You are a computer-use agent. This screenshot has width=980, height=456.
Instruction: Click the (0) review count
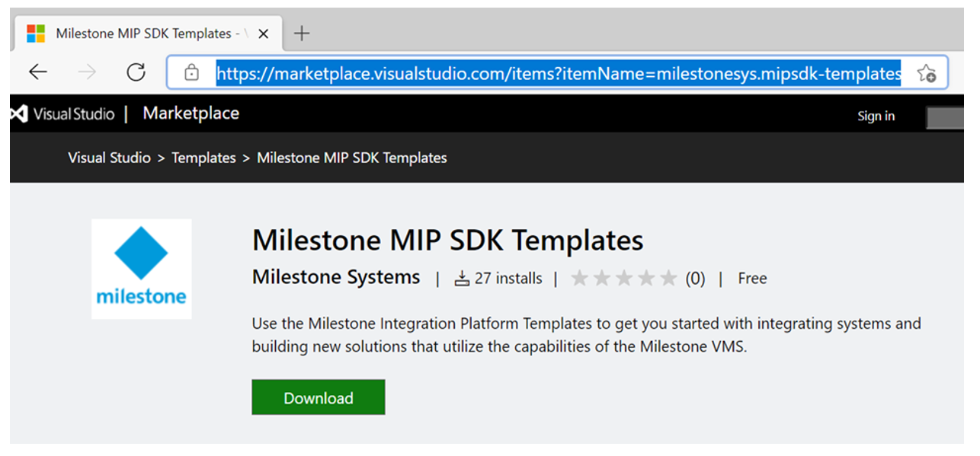pyautogui.click(x=695, y=279)
